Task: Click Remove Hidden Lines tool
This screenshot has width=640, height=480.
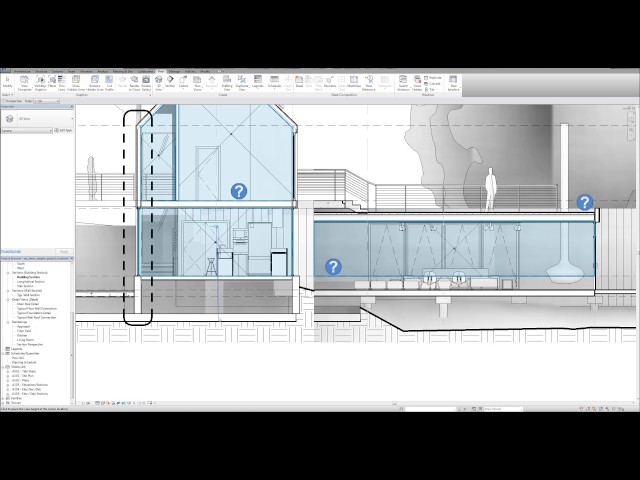Action: (x=95, y=83)
